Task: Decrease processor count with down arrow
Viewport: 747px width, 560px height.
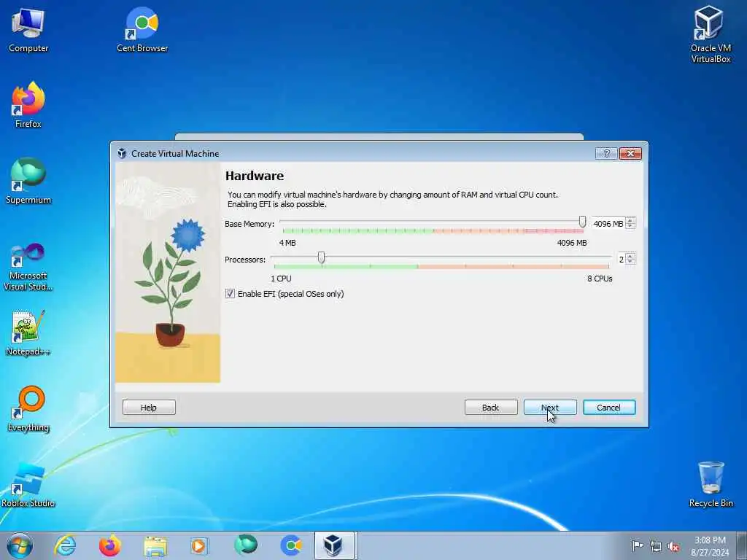Action: (630, 262)
